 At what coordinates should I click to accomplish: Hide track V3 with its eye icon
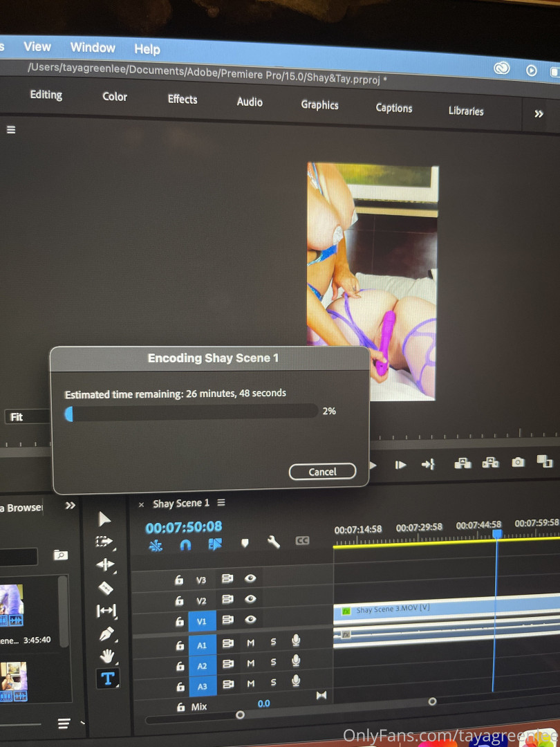point(250,579)
